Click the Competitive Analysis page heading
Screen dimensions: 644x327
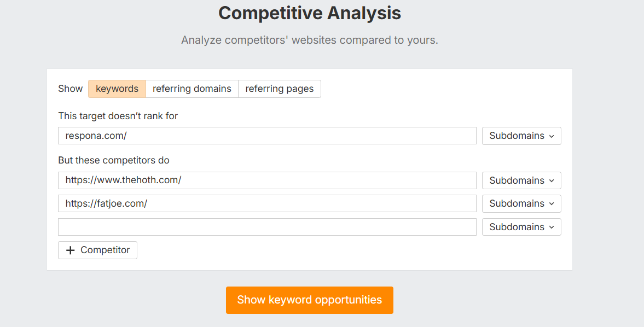click(309, 13)
